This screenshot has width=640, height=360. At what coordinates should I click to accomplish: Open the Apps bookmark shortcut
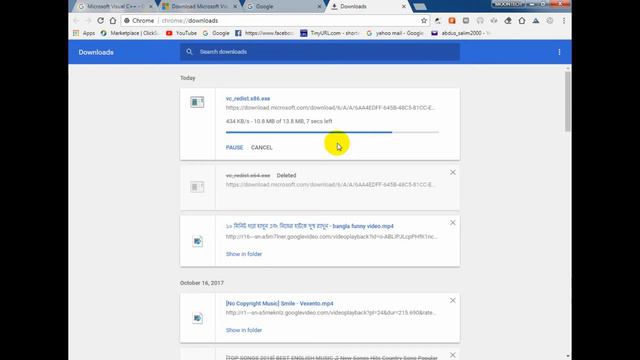point(84,33)
